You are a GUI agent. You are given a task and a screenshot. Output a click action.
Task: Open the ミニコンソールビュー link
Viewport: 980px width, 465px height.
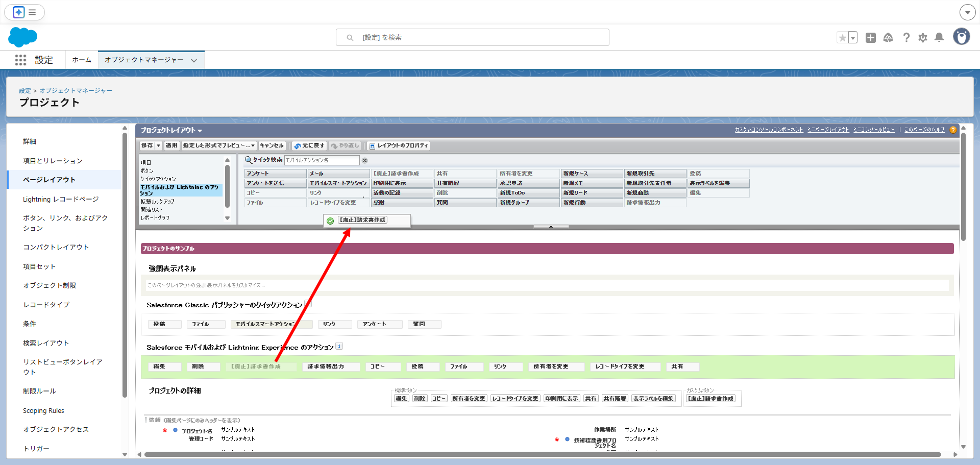tap(874, 130)
